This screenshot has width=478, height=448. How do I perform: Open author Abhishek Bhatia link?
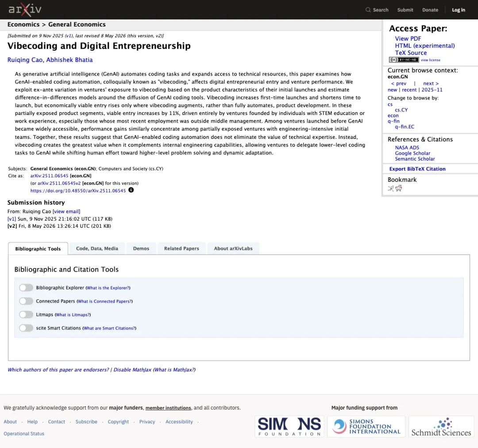pyautogui.click(x=69, y=60)
